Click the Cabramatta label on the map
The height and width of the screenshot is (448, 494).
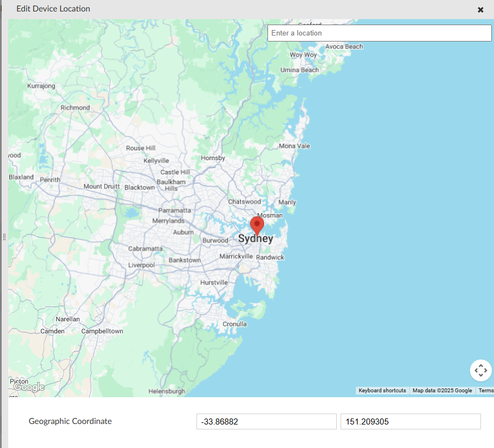(x=145, y=249)
